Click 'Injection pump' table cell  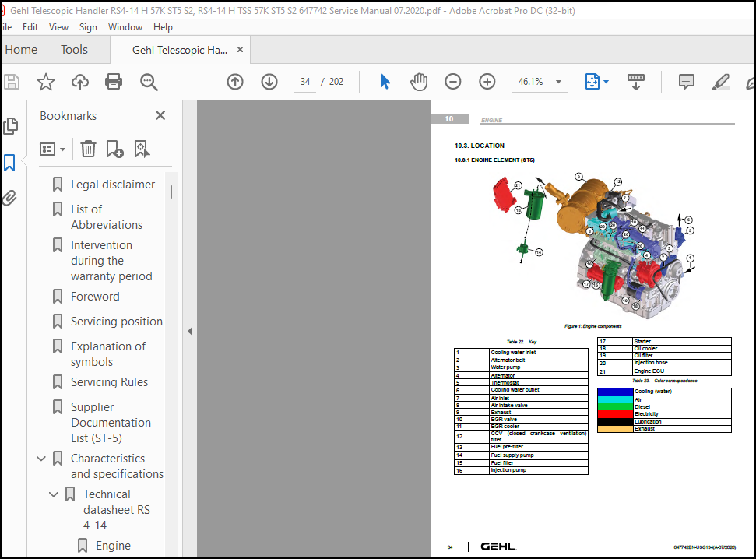tap(539, 470)
